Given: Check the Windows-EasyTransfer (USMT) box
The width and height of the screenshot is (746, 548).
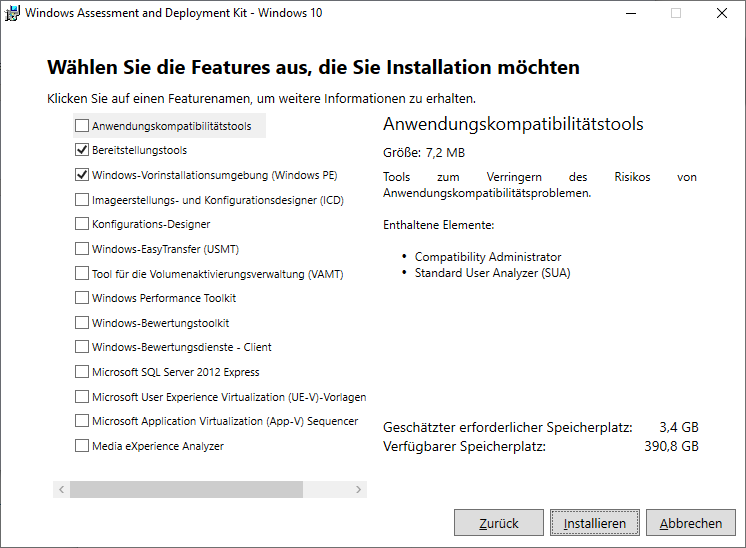Looking at the screenshot, I should (82, 248).
